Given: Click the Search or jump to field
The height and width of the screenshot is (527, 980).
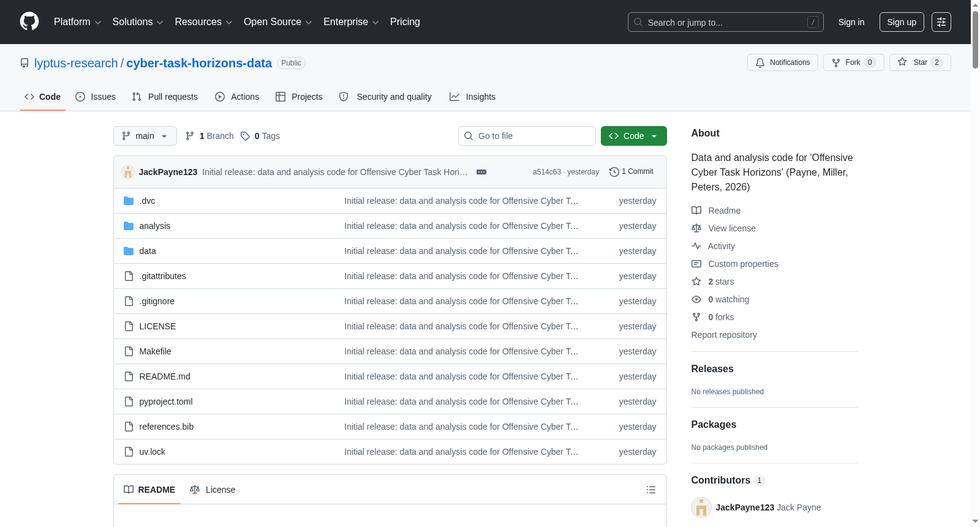Looking at the screenshot, I should pyautogui.click(x=726, y=22).
